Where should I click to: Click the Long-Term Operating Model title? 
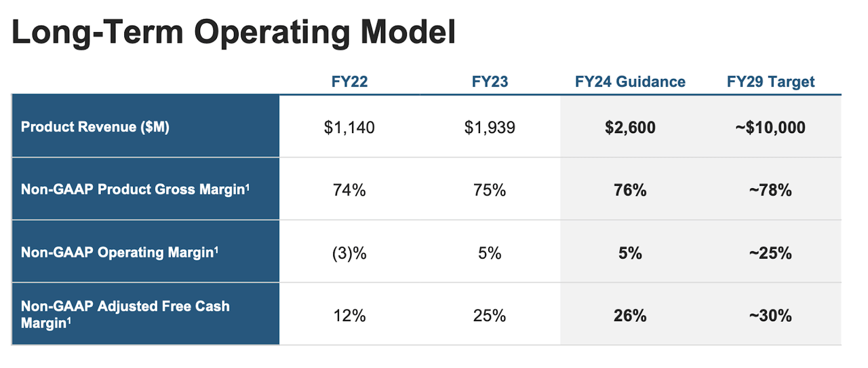click(x=233, y=33)
